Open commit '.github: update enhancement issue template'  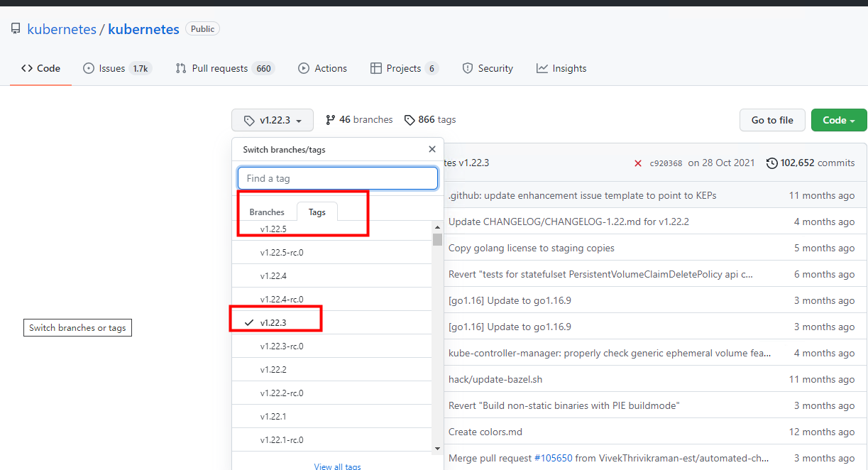point(582,195)
